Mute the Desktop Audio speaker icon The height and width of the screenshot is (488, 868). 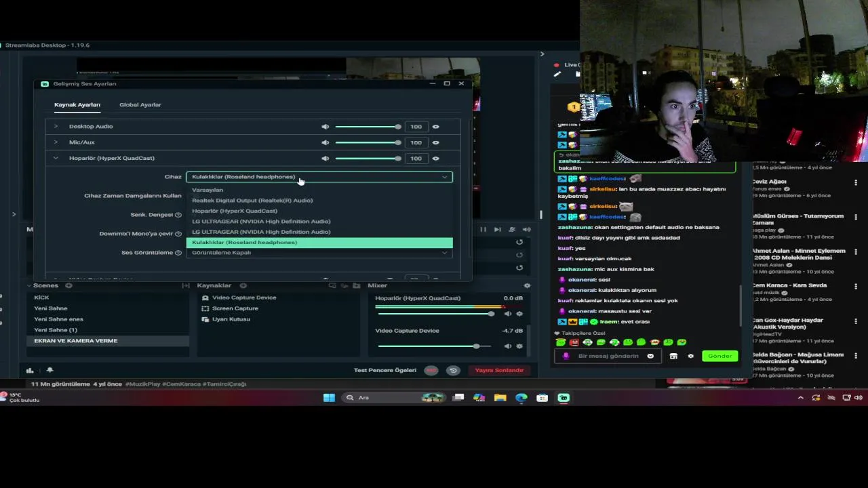[x=325, y=127]
